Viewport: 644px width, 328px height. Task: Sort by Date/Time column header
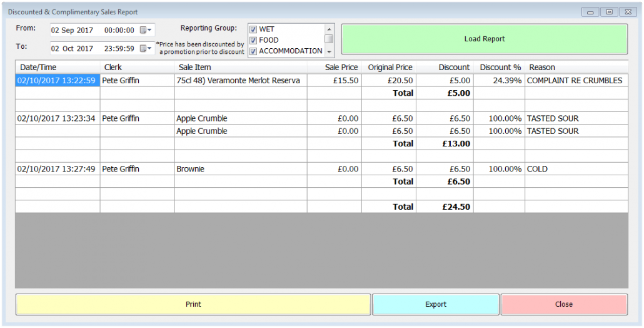click(x=58, y=68)
